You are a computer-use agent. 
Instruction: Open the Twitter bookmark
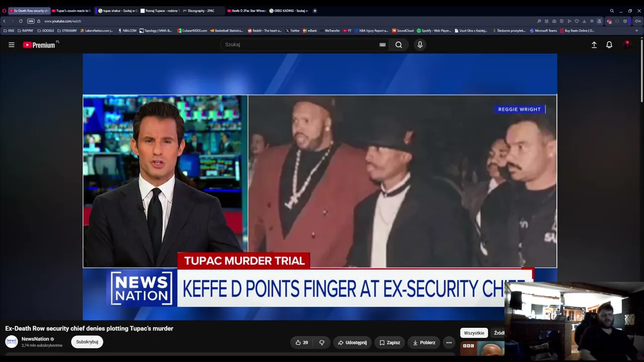pyautogui.click(x=293, y=31)
